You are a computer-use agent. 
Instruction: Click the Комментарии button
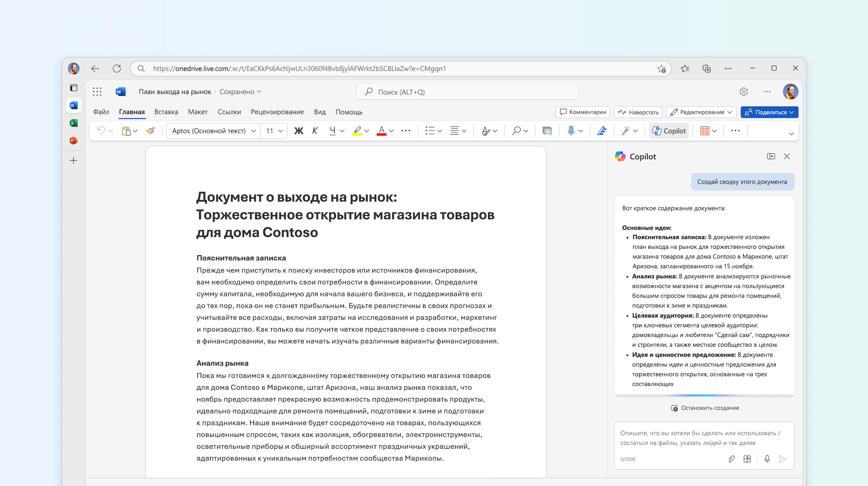click(x=583, y=112)
